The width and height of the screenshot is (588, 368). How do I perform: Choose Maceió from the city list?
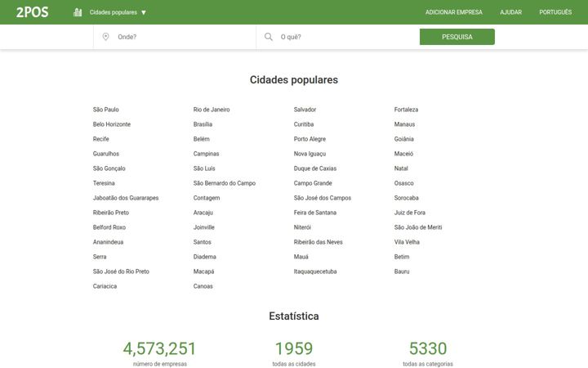pyautogui.click(x=403, y=154)
